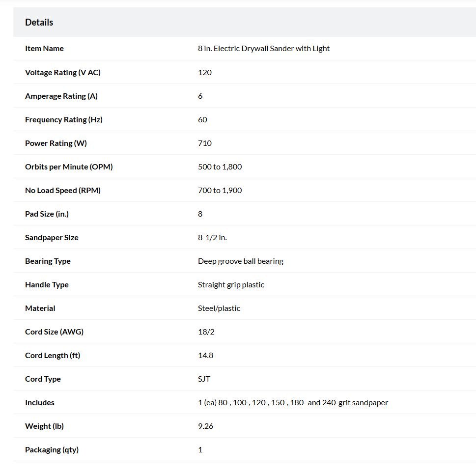
Task: Click the Handle Type row label
Action: [x=47, y=284]
